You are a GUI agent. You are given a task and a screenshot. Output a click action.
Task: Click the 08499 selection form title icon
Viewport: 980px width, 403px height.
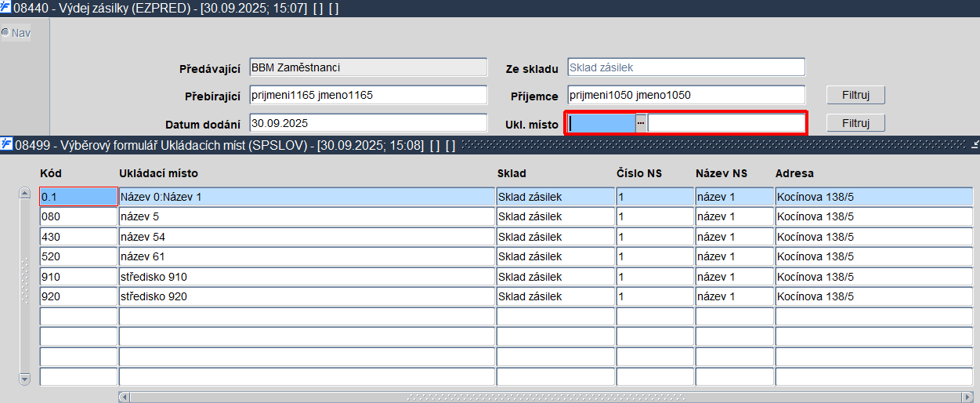(x=7, y=145)
